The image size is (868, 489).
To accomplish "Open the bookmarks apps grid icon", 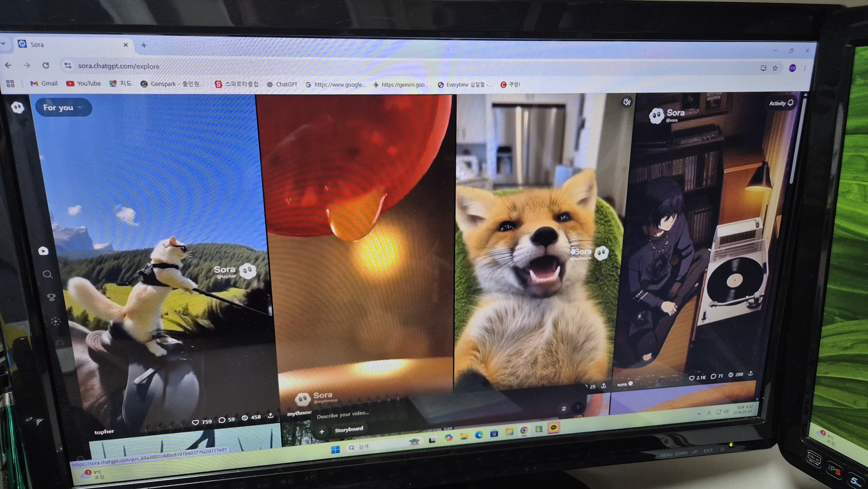I will (x=10, y=84).
